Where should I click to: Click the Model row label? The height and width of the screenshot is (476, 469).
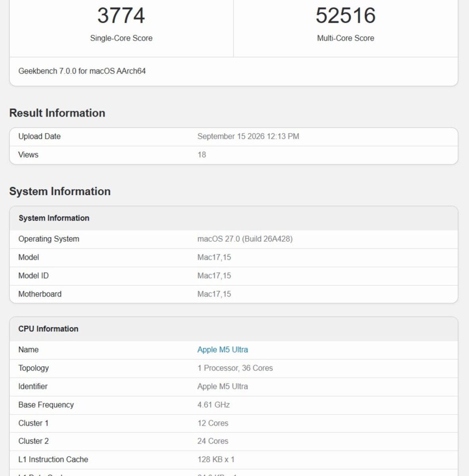[x=29, y=257]
